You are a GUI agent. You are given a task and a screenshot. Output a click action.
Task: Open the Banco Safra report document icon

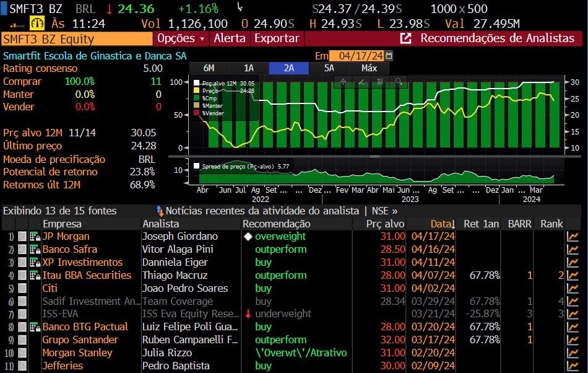click(x=22, y=249)
